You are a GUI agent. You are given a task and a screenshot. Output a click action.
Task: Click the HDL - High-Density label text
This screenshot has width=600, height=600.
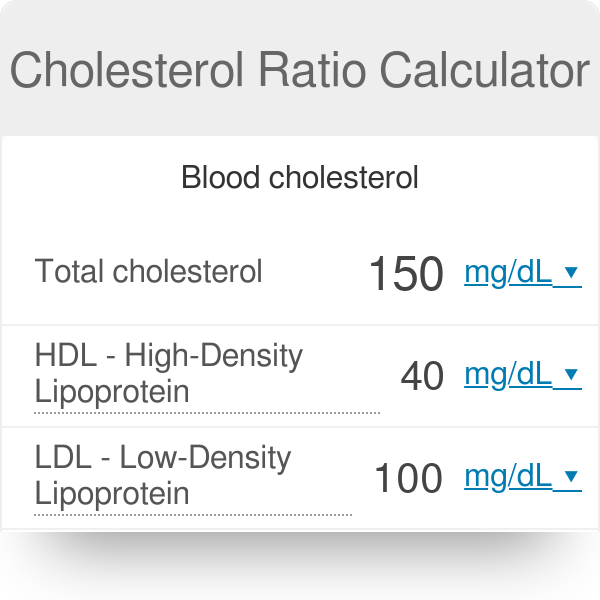click(x=168, y=355)
